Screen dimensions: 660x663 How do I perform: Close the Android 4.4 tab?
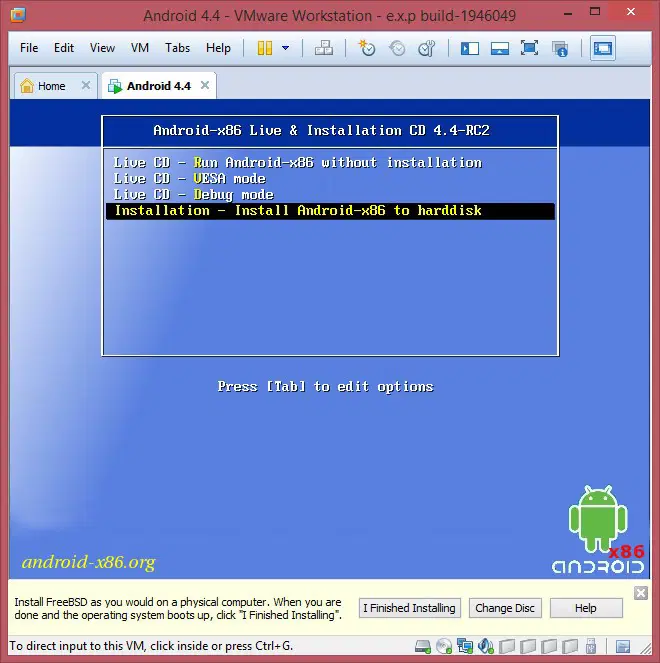click(205, 85)
